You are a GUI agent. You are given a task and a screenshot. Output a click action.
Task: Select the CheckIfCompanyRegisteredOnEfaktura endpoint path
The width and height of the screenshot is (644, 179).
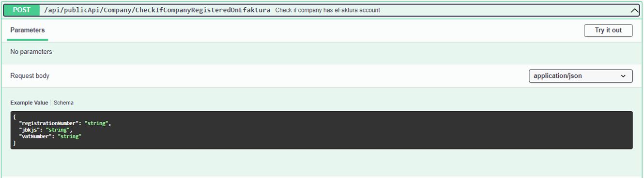pos(157,10)
